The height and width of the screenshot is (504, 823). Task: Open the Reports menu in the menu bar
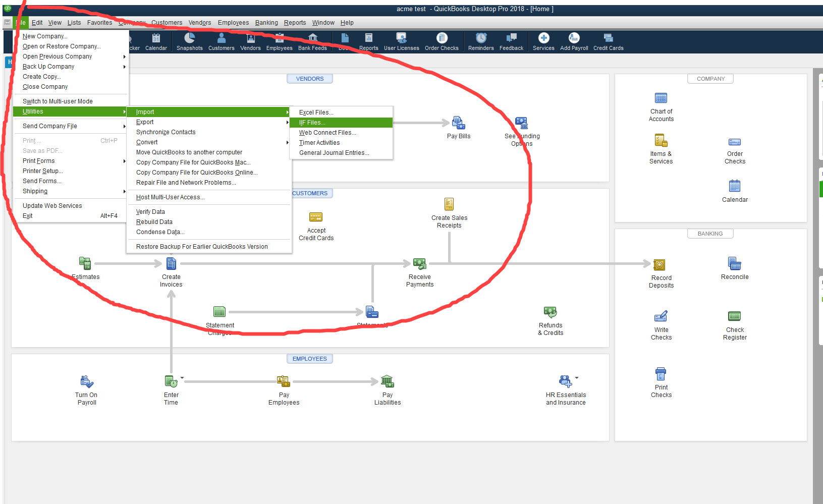(x=295, y=23)
